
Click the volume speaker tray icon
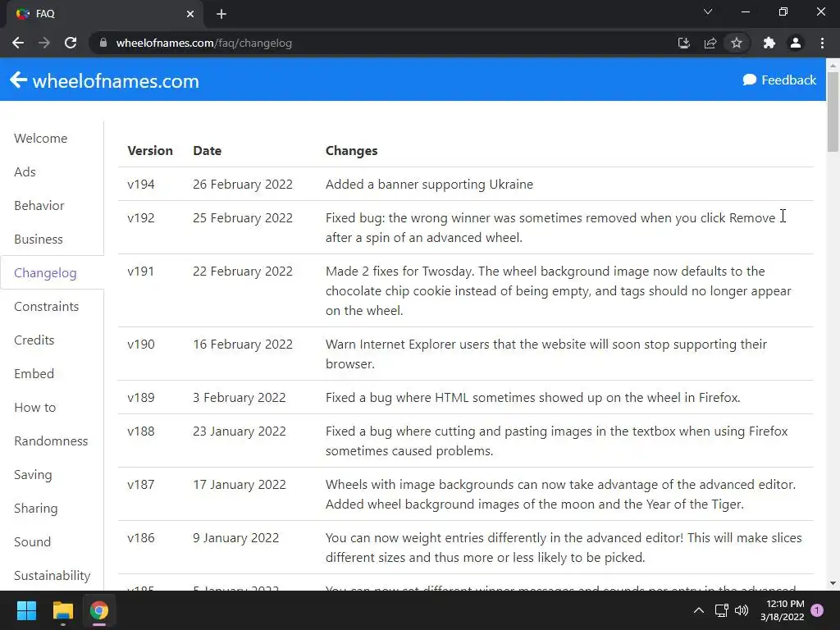coord(742,610)
